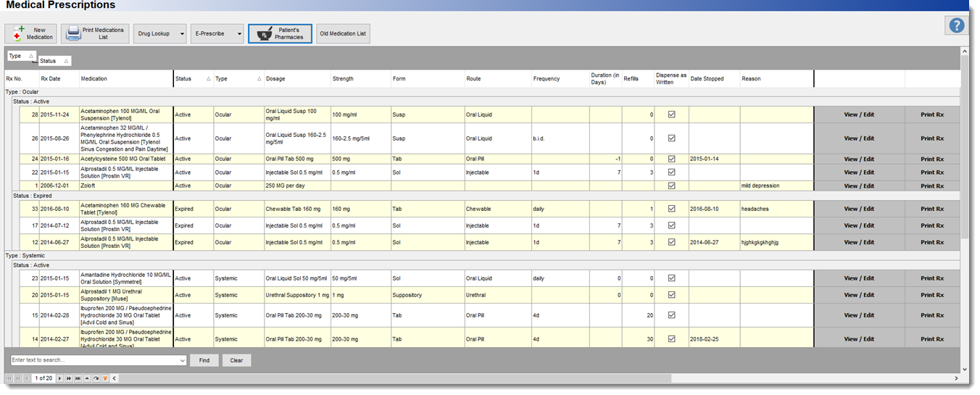980x395 pixels.
Task: Click the Status grouping chip
Action: [x=54, y=61]
